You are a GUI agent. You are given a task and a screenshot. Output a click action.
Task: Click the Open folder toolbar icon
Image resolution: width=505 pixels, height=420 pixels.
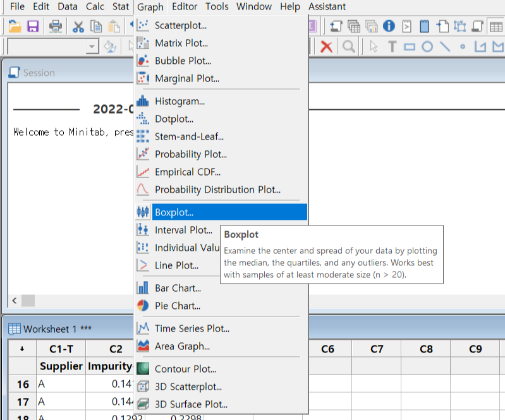click(x=15, y=27)
